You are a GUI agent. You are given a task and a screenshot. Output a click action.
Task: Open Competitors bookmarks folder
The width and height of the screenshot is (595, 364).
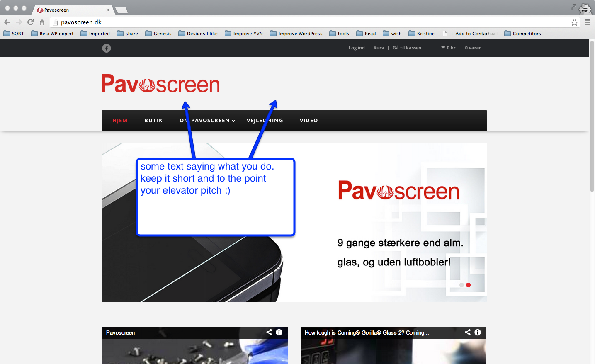[x=522, y=34]
